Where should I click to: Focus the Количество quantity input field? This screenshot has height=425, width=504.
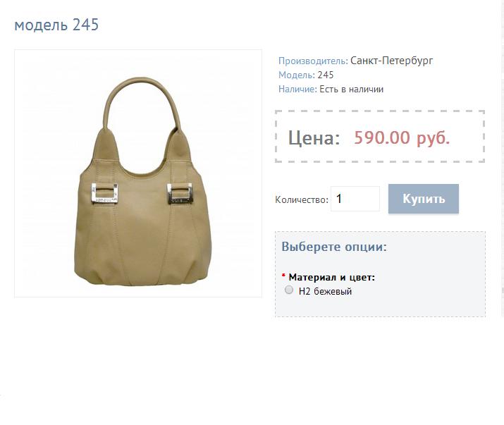[355, 199]
